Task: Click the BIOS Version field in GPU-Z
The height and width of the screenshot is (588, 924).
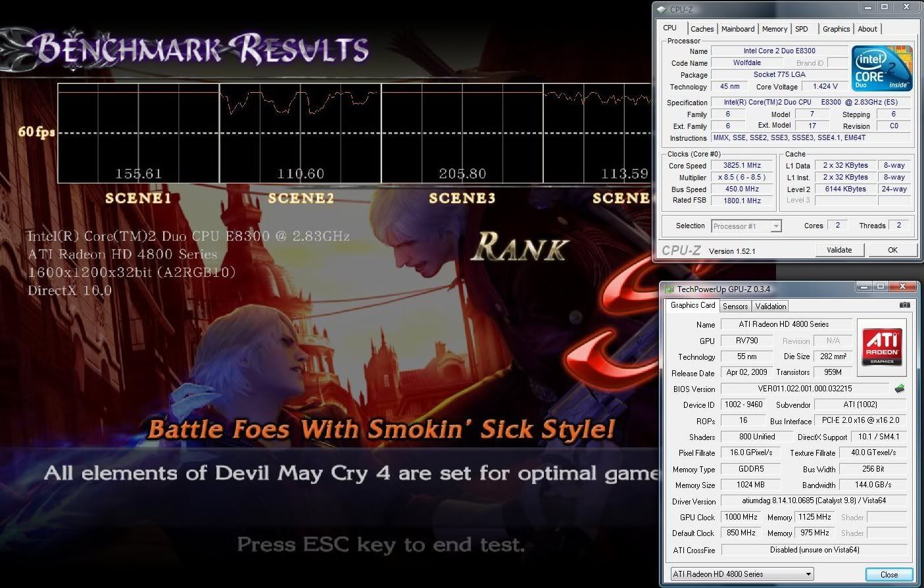Action: (x=805, y=389)
